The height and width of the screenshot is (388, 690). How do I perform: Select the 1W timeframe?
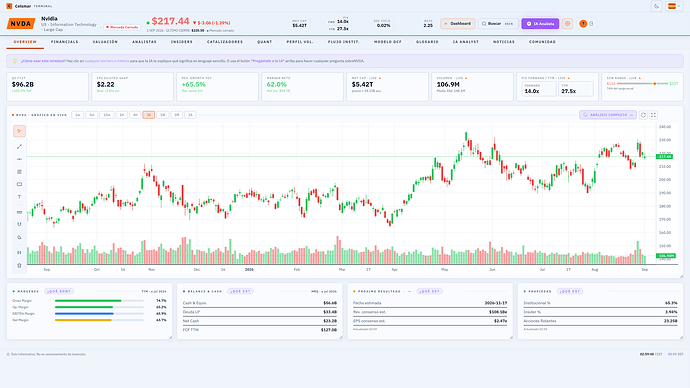162,115
